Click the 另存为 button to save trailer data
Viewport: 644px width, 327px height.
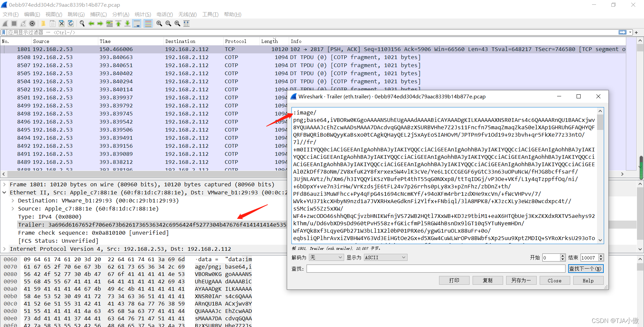click(x=521, y=280)
